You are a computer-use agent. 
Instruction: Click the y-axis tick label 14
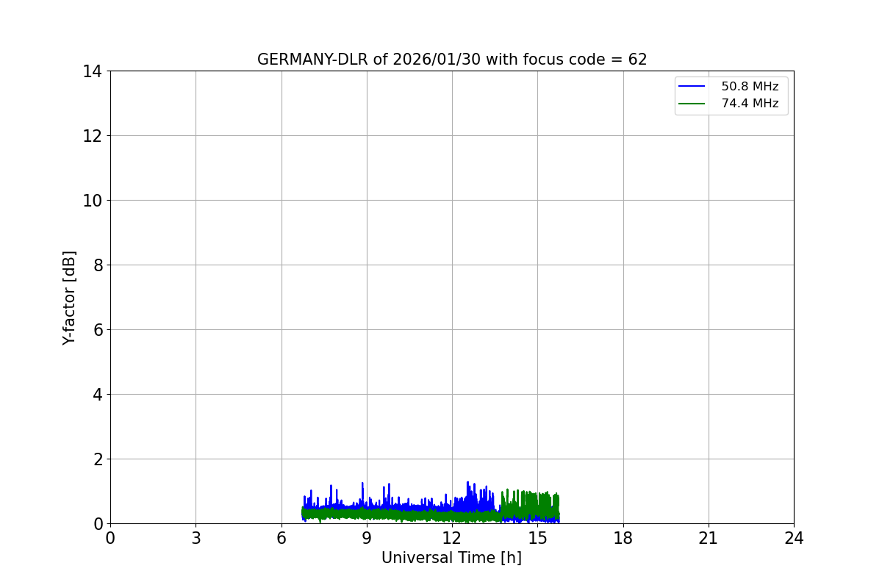point(93,71)
